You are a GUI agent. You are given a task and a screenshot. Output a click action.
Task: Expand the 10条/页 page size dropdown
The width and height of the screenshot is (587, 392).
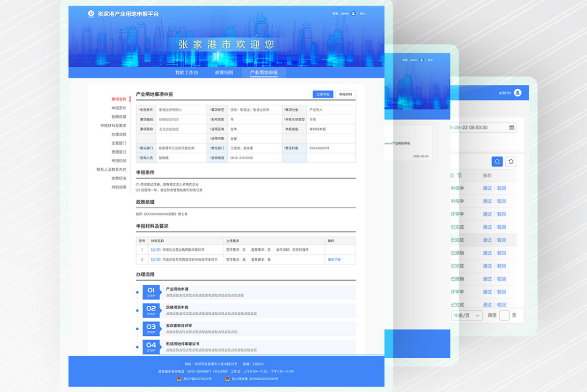pyautogui.click(x=467, y=316)
